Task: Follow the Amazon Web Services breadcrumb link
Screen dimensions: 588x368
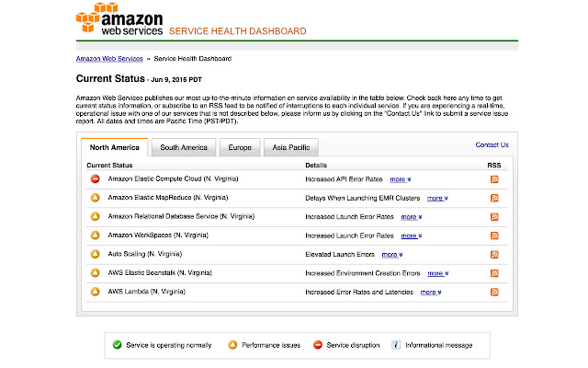Action: pos(109,59)
